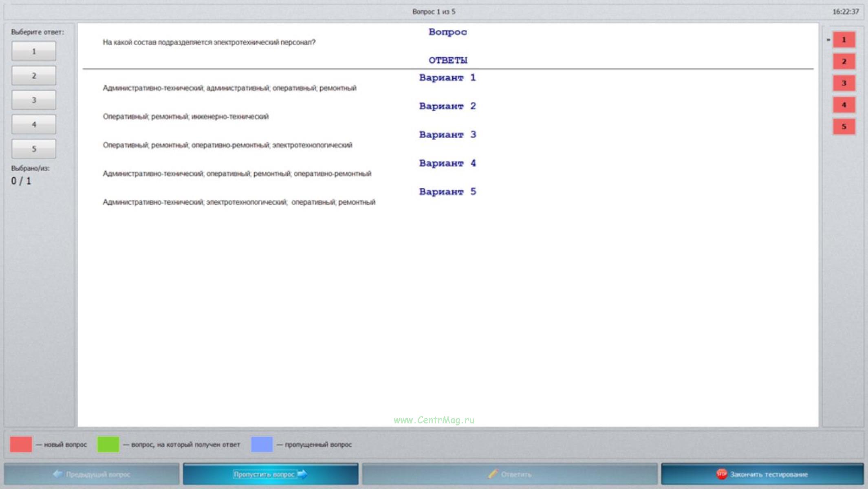This screenshot has width=868, height=489.
Task: Choose answer number 3 in left panel
Action: [x=34, y=100]
